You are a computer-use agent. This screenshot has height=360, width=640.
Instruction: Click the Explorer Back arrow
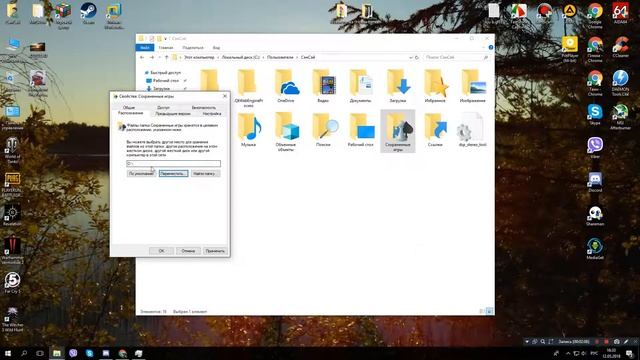pyautogui.click(x=142, y=58)
